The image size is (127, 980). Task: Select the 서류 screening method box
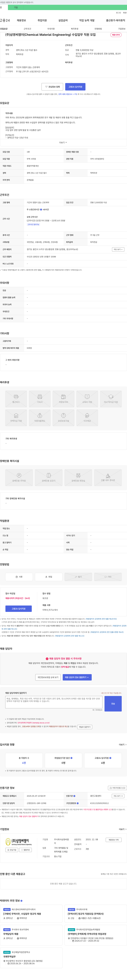tap(19, 577)
